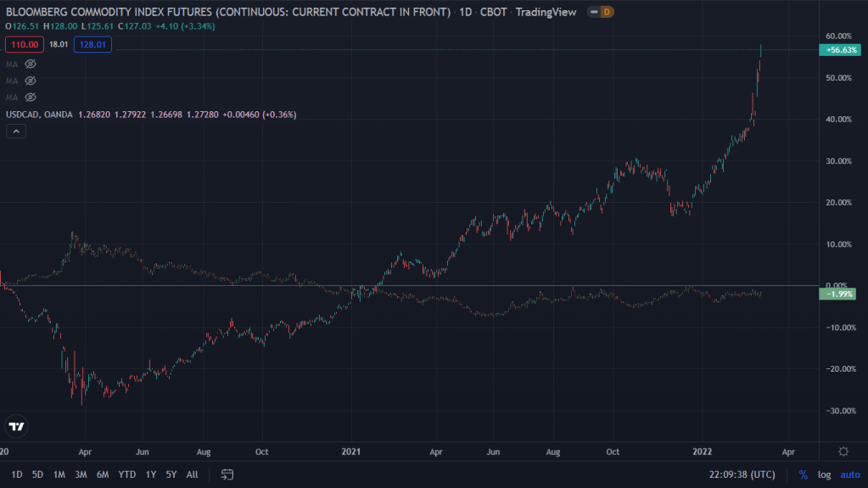Show the second MA indicator
The width and height of the screenshot is (868, 488).
point(31,81)
